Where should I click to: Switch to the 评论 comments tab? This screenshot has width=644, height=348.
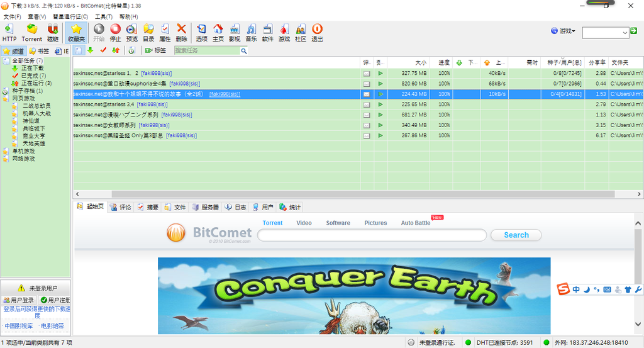click(121, 207)
